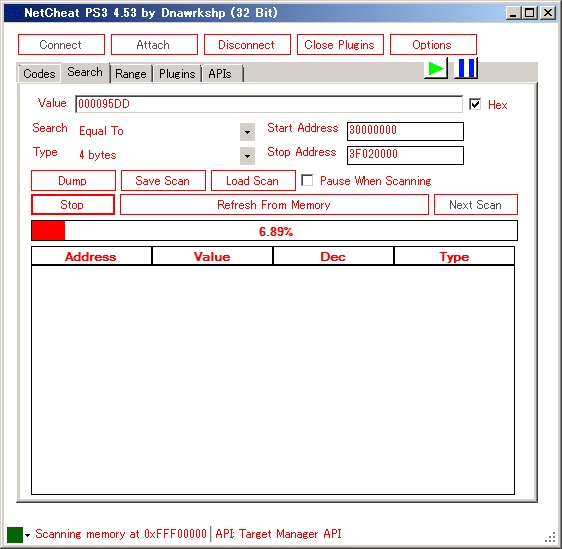Open the Range tab
Image resolution: width=562 pixels, height=549 pixels.
click(131, 74)
